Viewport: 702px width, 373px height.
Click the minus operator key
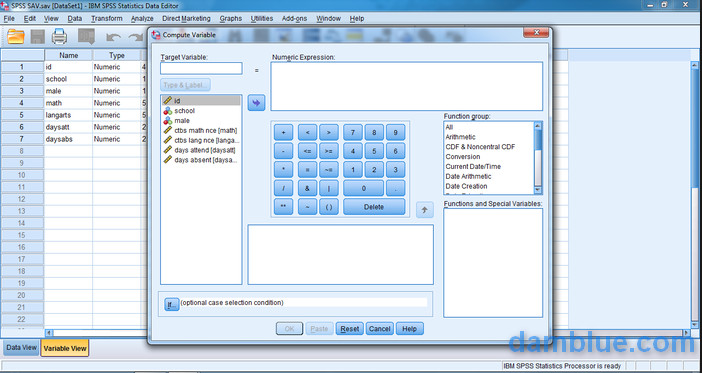pos(283,151)
